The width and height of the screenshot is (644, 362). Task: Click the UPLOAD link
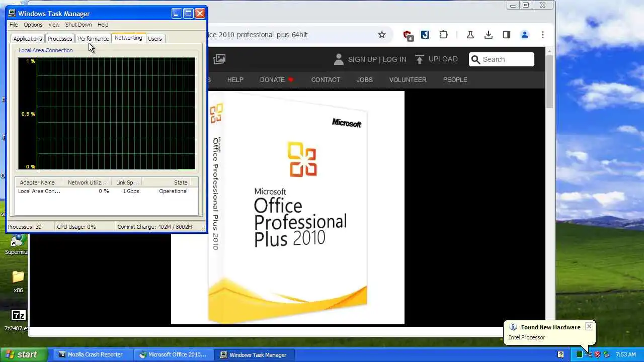443,59
